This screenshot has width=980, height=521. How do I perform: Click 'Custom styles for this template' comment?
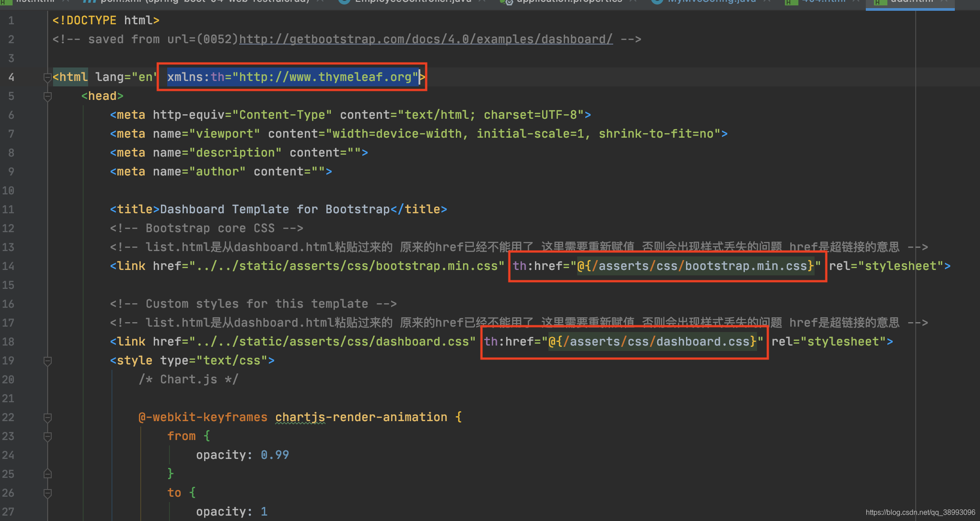click(x=254, y=304)
